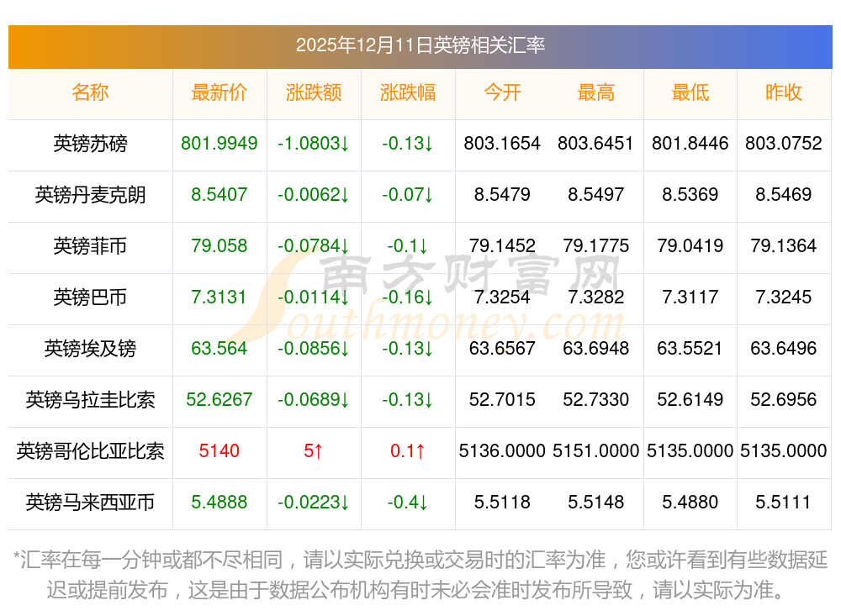Viewport: 841px width, 616px height.
Task: Click the -0.1↓ percentage cell
Action: point(408,246)
